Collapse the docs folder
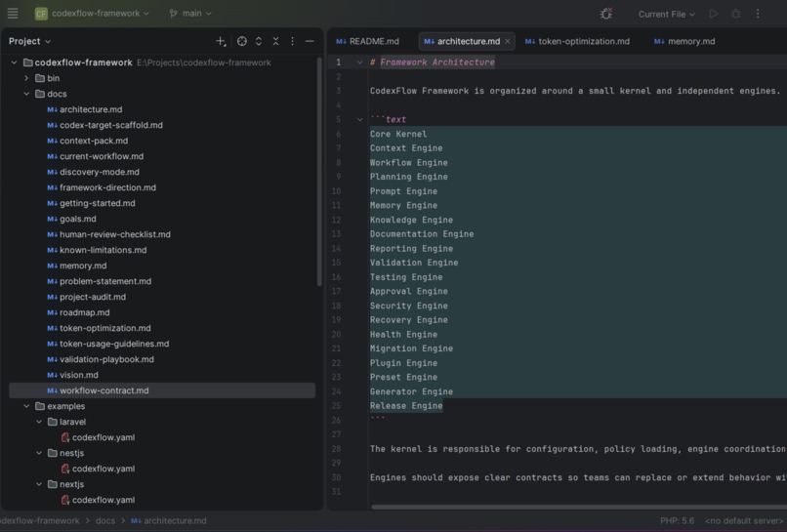787x532 pixels. pos(26,94)
